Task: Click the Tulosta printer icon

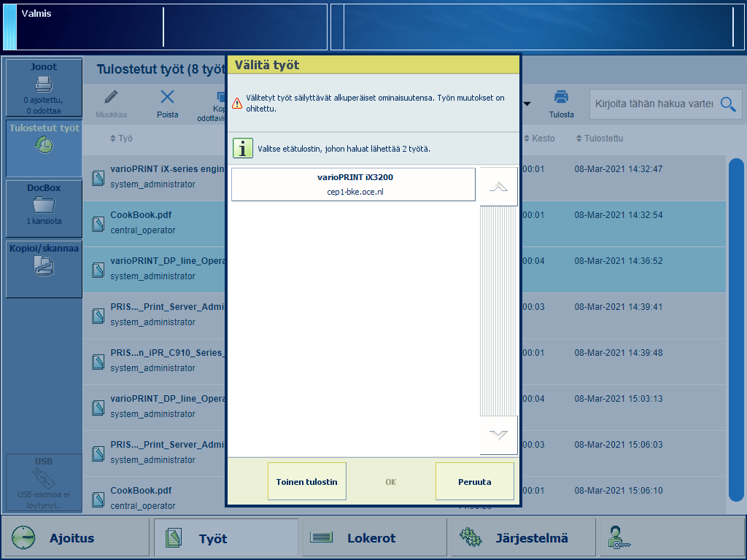Action: point(561,97)
